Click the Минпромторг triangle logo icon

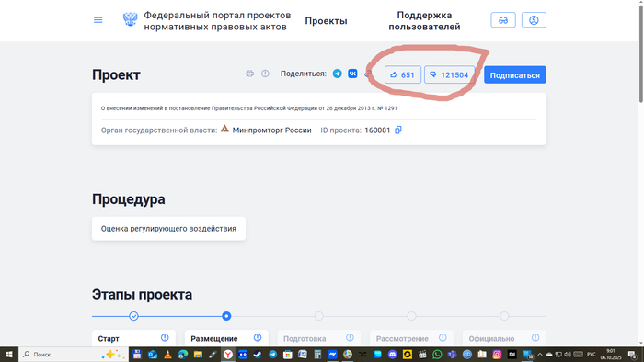click(x=224, y=129)
